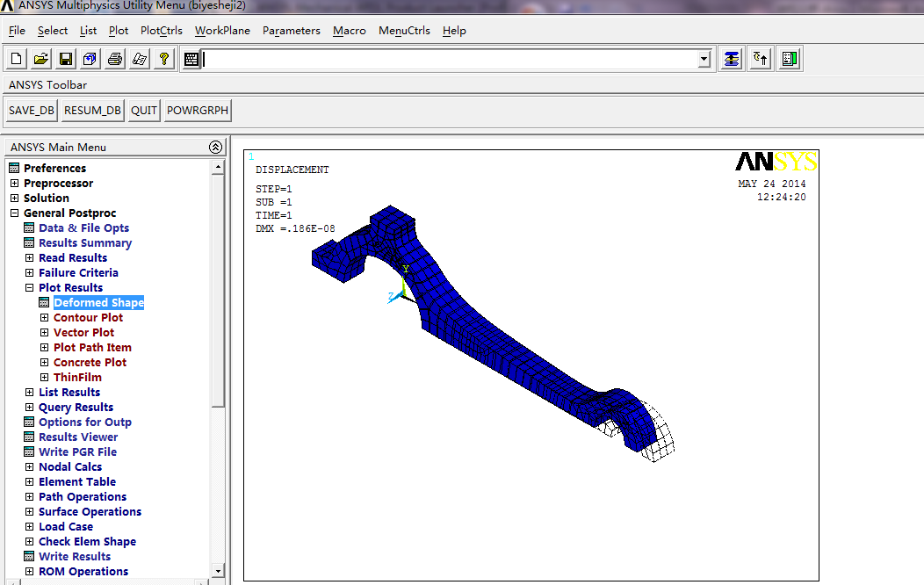Screen dimensions: 924x585
Task: Click the Preferences dialog icon
Action: [14, 168]
